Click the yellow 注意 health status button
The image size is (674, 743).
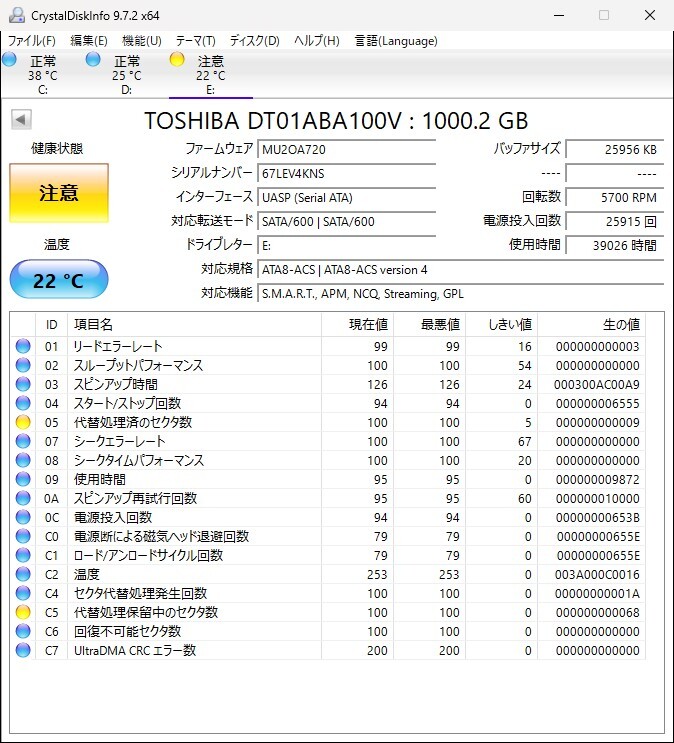click(x=59, y=193)
